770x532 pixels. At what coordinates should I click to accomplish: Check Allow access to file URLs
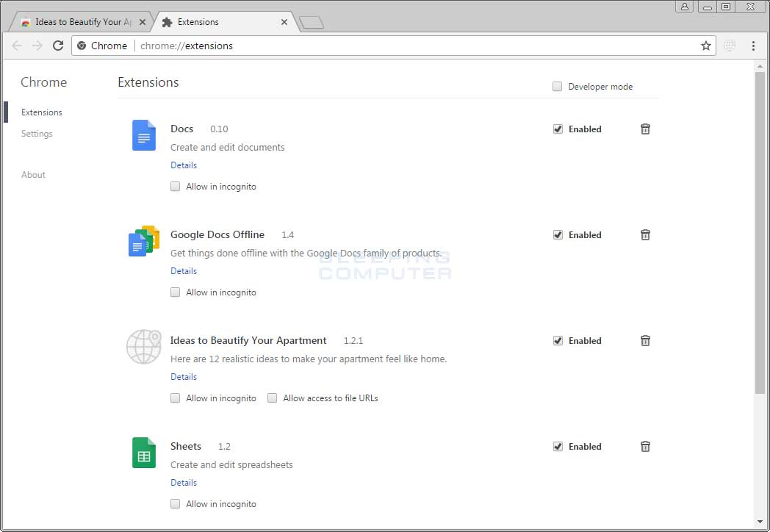tap(272, 398)
